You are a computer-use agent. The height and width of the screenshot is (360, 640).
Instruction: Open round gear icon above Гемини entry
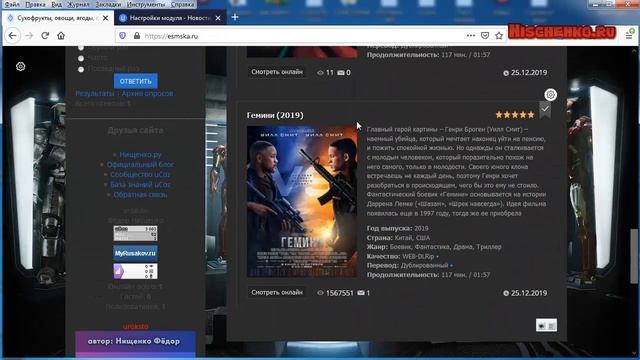(x=550, y=95)
